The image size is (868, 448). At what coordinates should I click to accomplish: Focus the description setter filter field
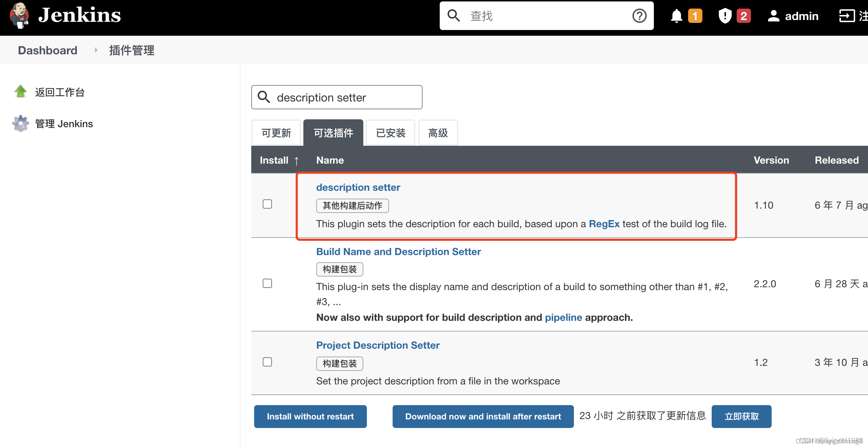[337, 97]
